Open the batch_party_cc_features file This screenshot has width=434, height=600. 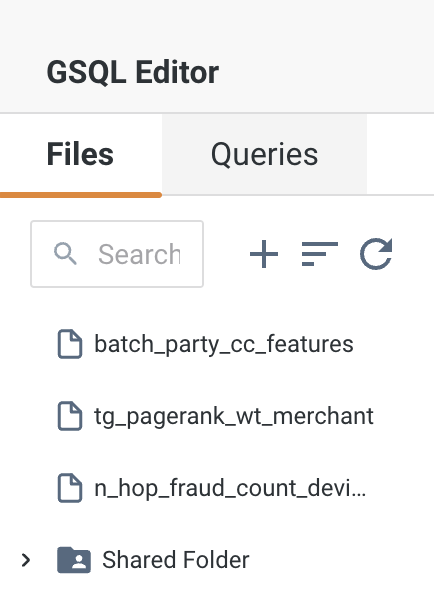pos(224,344)
